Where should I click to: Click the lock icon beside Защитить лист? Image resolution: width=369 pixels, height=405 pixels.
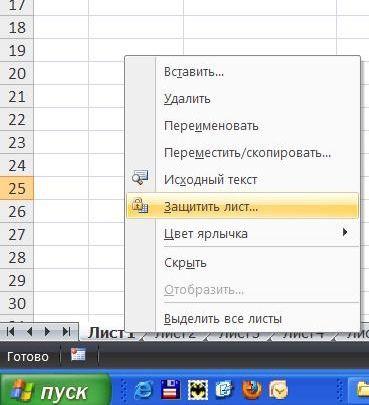(140, 205)
